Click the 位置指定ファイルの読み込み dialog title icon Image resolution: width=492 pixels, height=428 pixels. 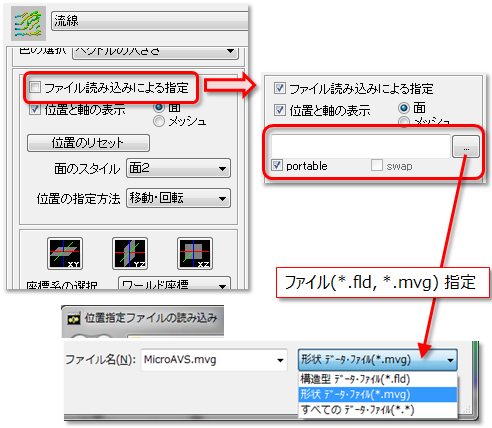coord(74,319)
